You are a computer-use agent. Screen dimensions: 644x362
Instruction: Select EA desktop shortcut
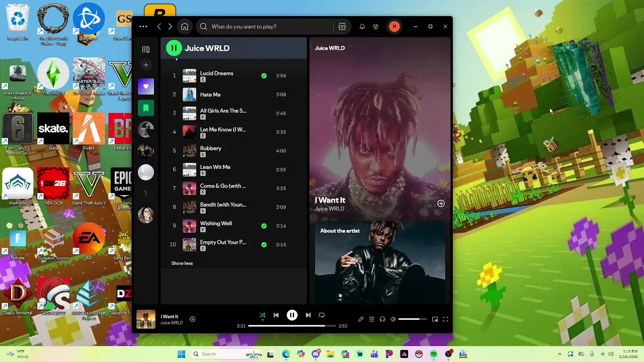pyautogui.click(x=89, y=242)
